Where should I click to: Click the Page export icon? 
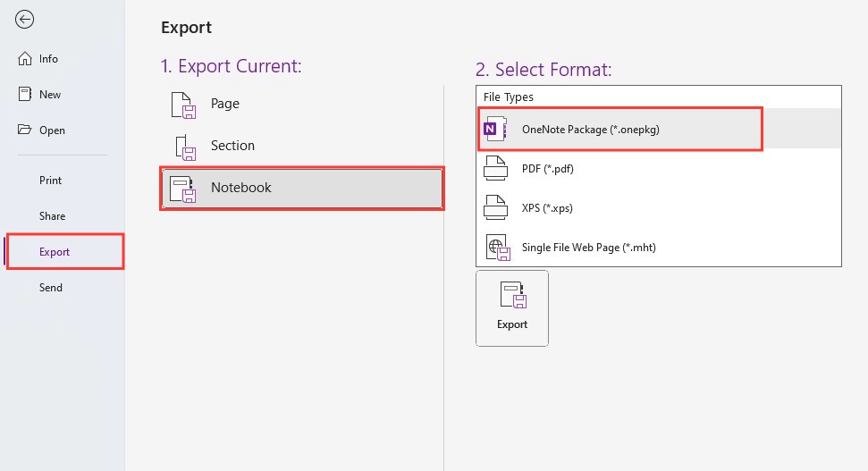coord(183,105)
